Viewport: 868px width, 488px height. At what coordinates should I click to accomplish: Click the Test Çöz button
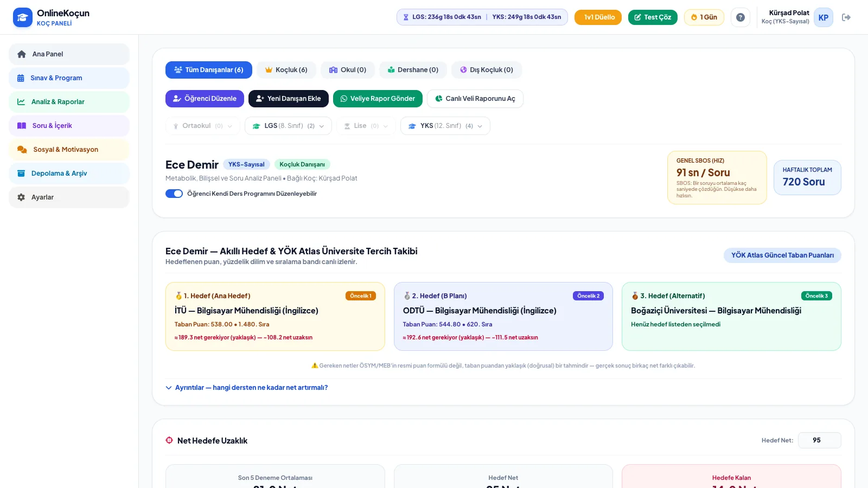[x=653, y=17]
